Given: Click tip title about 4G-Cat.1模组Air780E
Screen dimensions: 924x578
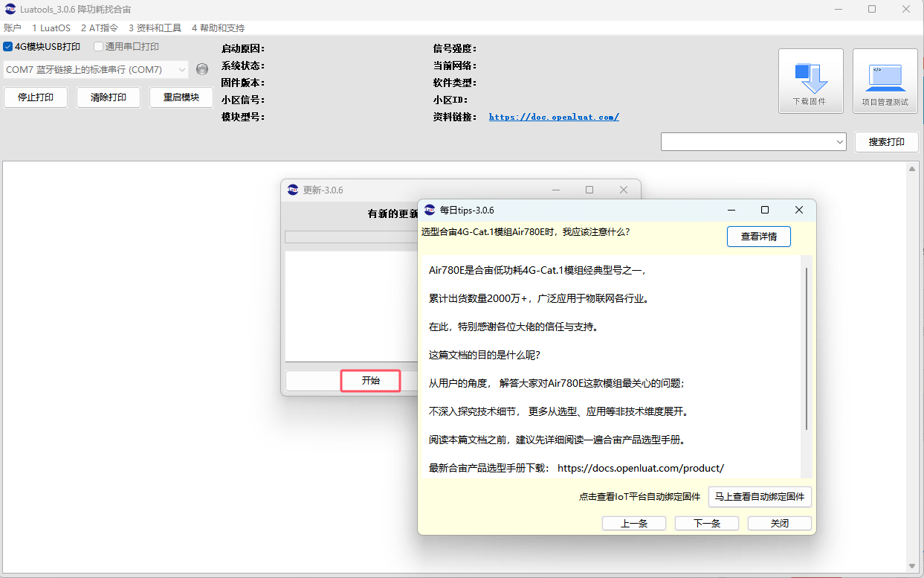Looking at the screenshot, I should [526, 231].
